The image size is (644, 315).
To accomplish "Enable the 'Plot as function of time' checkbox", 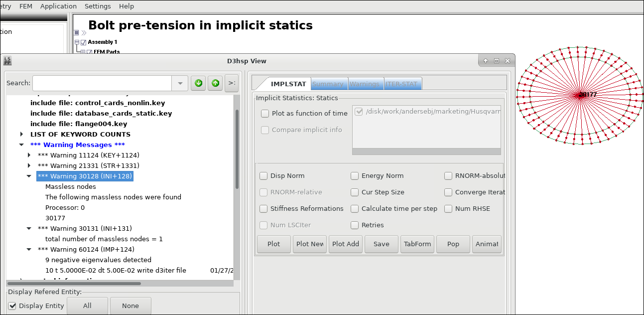I will coord(264,113).
